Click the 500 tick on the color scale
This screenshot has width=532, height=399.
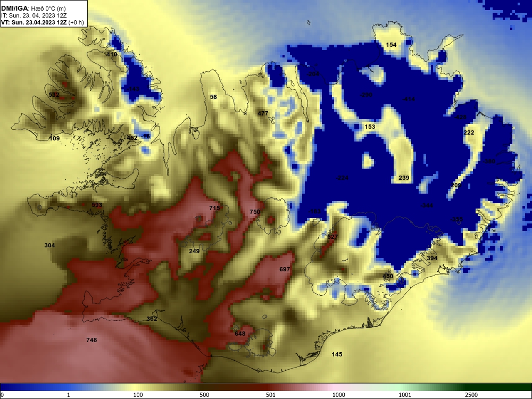tap(204, 395)
